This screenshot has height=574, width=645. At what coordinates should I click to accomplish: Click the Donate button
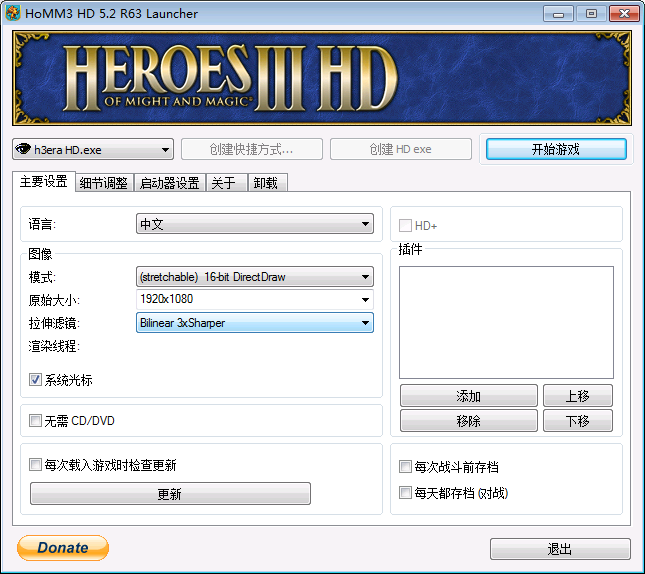pos(63,548)
